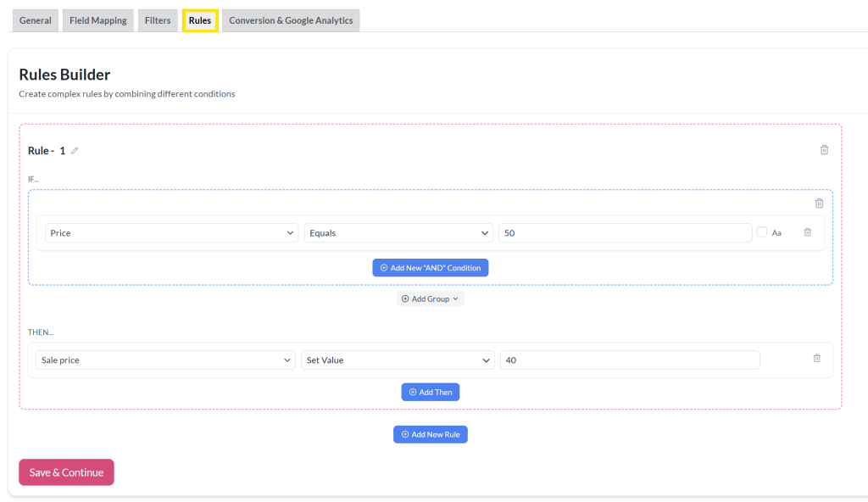This screenshot has width=868, height=502.
Task: Delete Rule 1 using its trash icon
Action: click(x=824, y=149)
